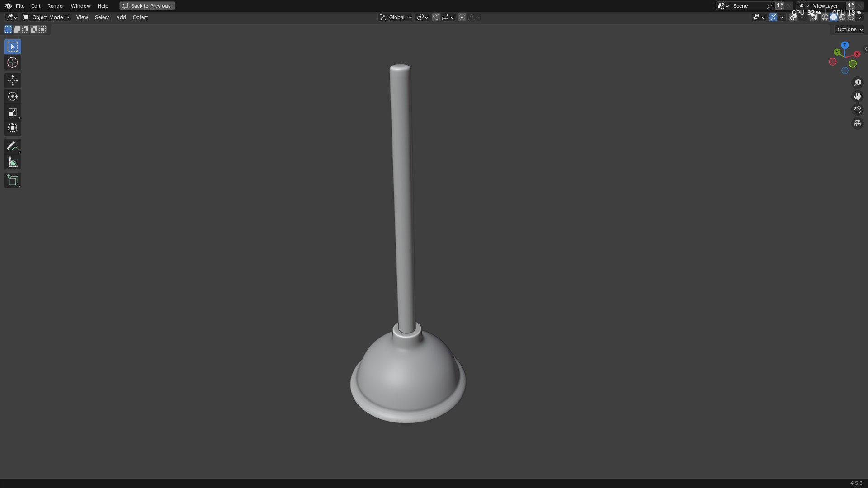Viewport: 868px width, 488px height.
Task: Click the blue Z axis gizmo circle
Action: click(x=844, y=45)
